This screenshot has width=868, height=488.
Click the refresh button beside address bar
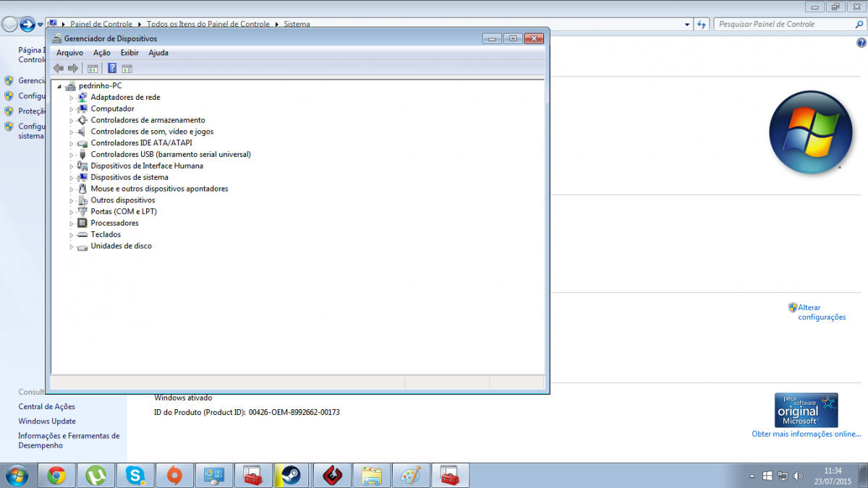click(701, 24)
